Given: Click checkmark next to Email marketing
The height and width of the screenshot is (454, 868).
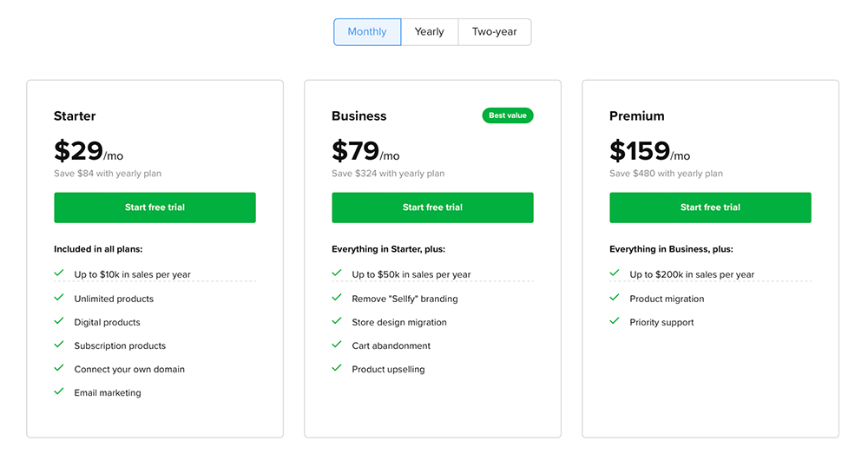Looking at the screenshot, I should pos(59,392).
